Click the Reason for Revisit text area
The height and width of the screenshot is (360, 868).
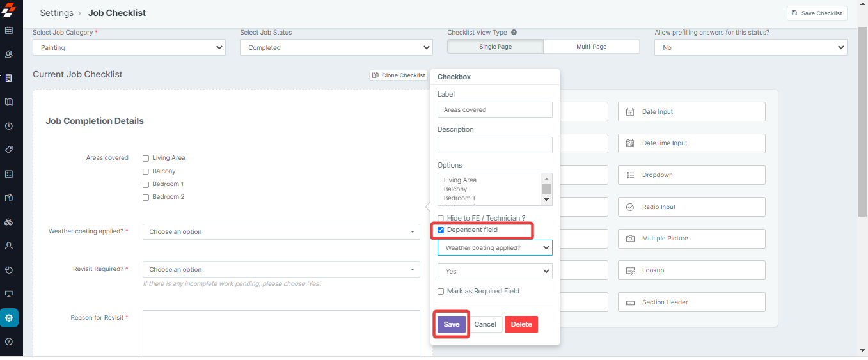pyautogui.click(x=281, y=333)
